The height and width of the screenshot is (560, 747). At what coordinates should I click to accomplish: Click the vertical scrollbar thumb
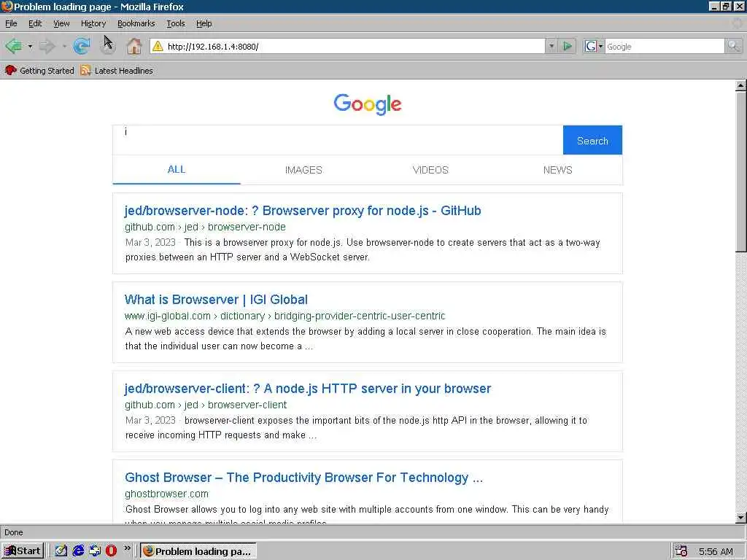741,172
